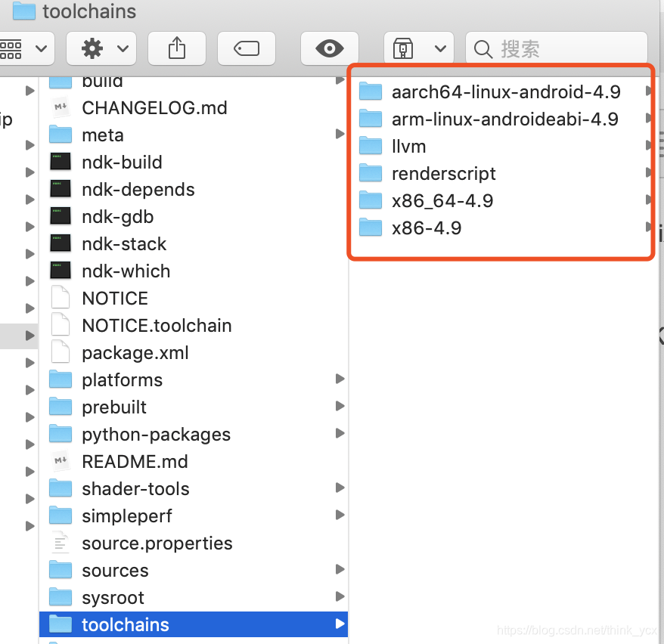Click the simpleperf row disclosure arrow
Image resolution: width=664 pixels, height=644 pixels.
tap(340, 515)
